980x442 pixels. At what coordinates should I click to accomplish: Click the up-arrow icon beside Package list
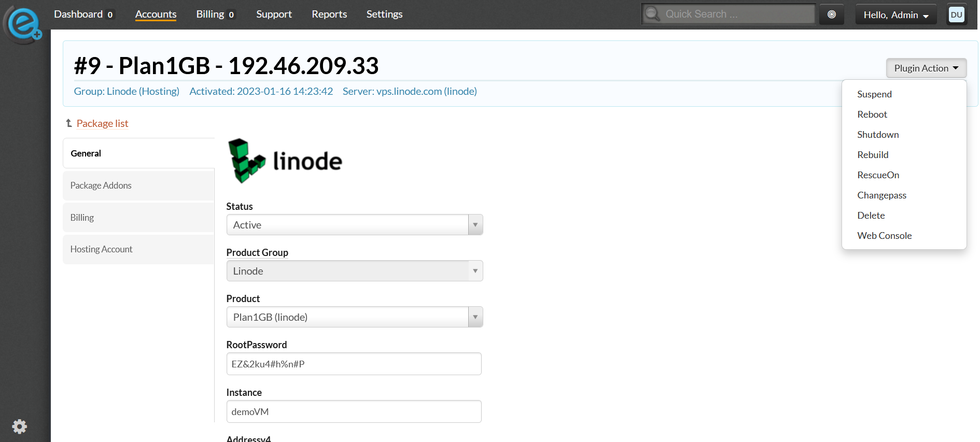[x=68, y=123]
